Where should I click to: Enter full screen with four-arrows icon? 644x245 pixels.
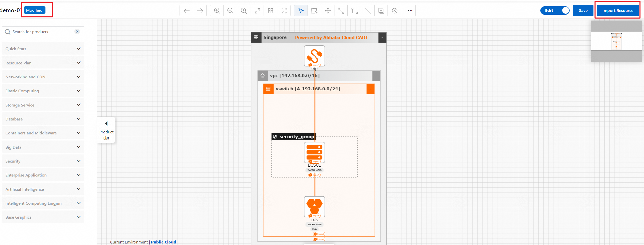point(284,11)
